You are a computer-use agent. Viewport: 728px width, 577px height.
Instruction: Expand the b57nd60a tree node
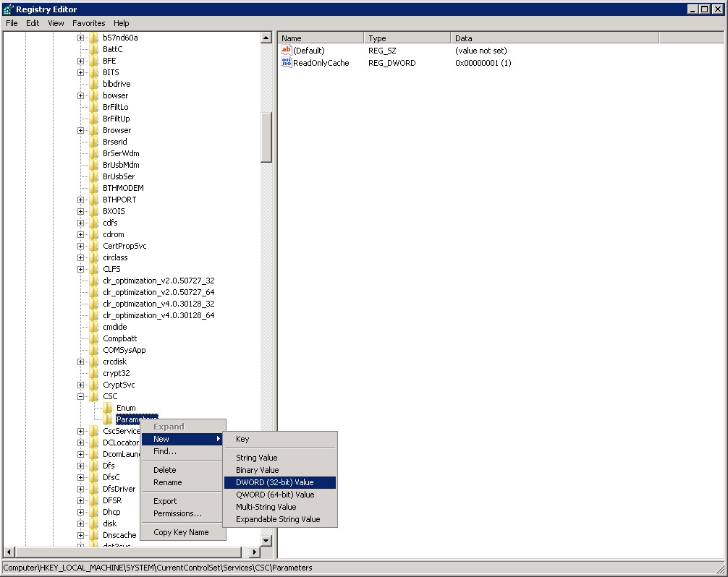(81, 38)
